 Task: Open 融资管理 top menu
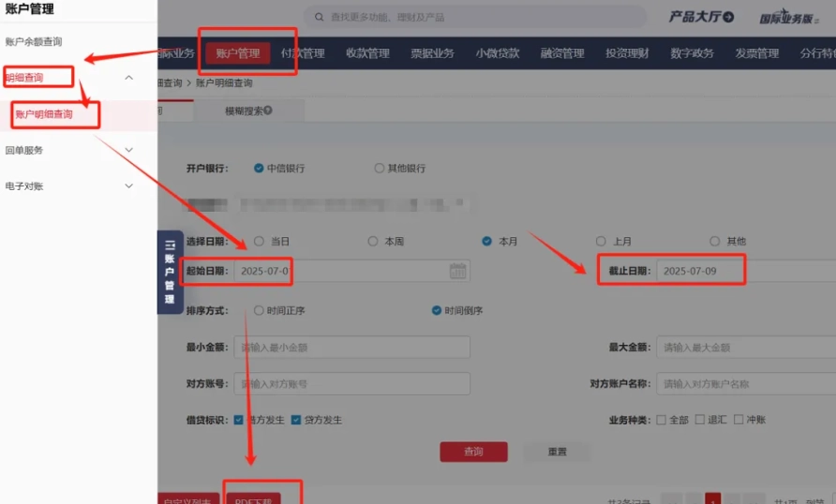pos(562,53)
